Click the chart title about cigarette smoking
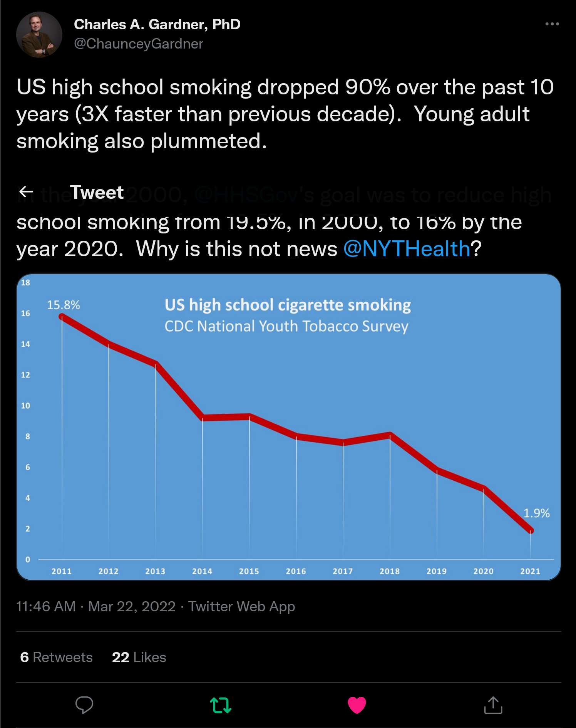Viewport: 576px width, 728px height. [x=288, y=305]
